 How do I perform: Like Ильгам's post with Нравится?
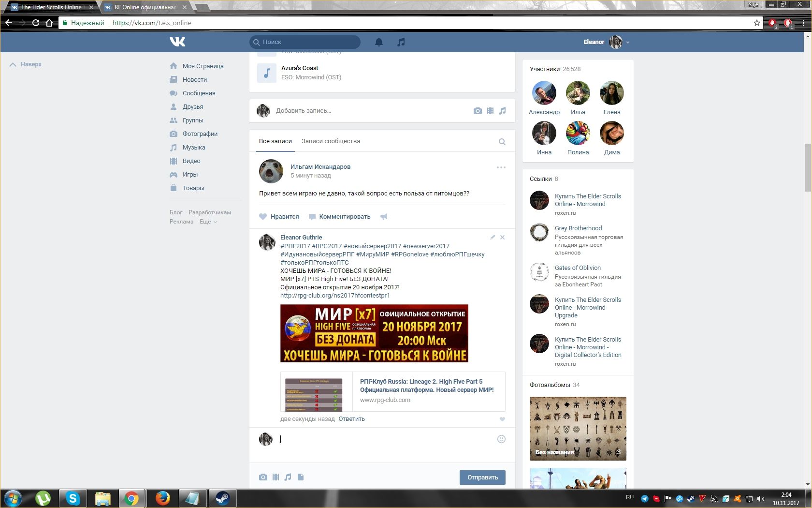pos(279,217)
